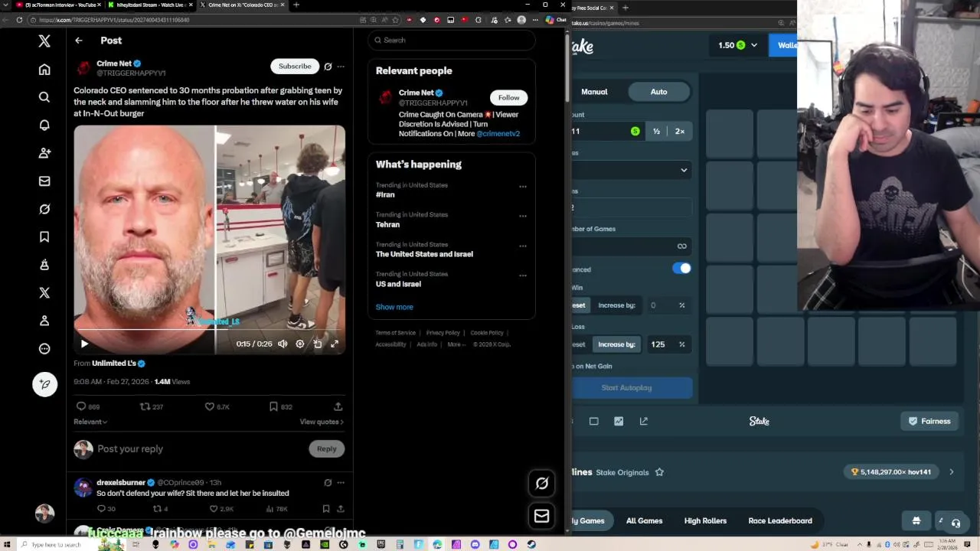
Task: Open Profile icon in X sidebar
Action: click(x=44, y=321)
